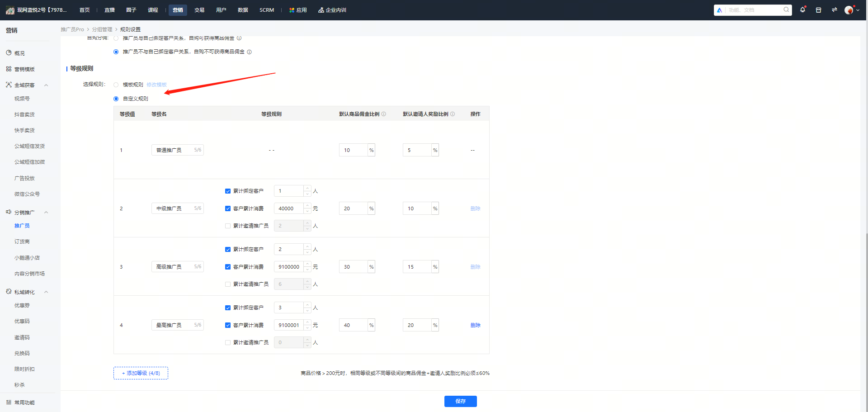This screenshot has height=412, width=868.
Task: Click info icon next to 默认邀请人奖励比例
Action: tap(453, 114)
